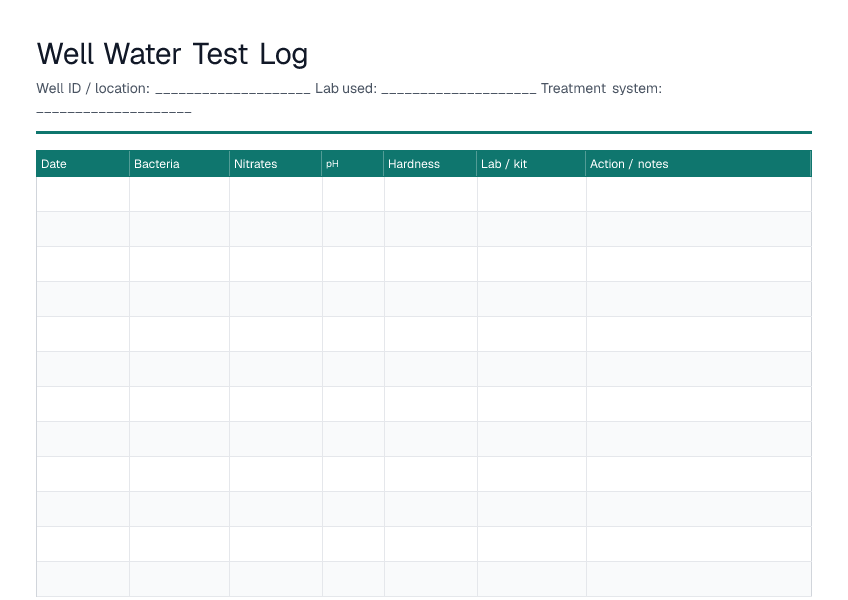848x600 pixels.
Task: Click the 'Treatment system:' label
Action: tap(601, 88)
